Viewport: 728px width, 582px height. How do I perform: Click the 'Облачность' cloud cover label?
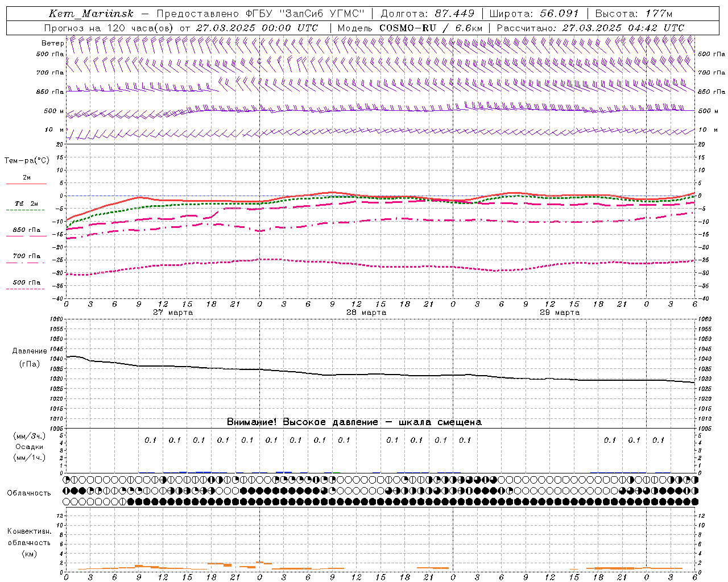[29, 493]
